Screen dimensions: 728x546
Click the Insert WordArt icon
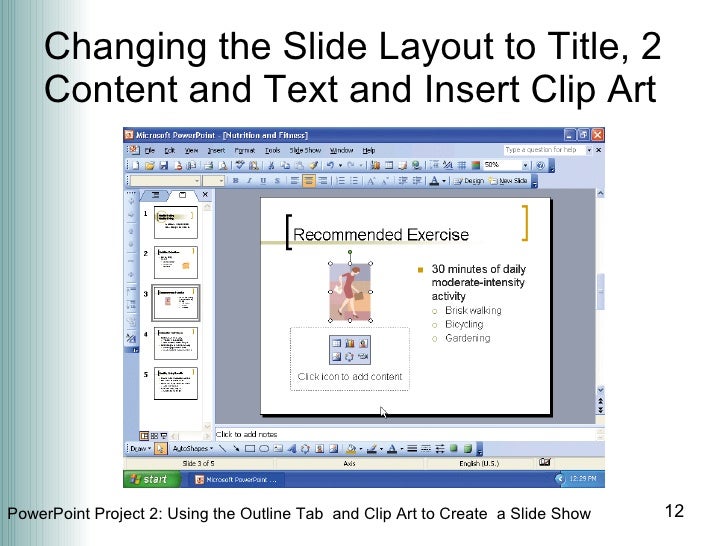pos(292,448)
